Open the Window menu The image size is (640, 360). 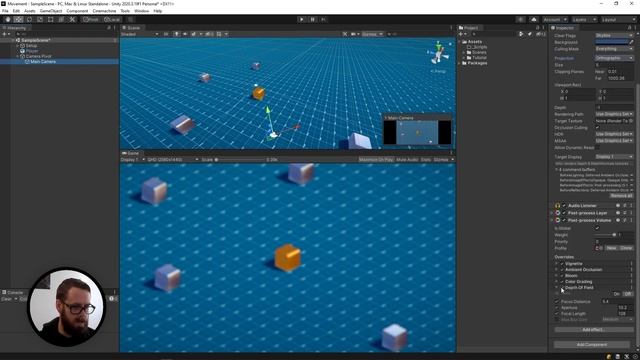click(142, 11)
